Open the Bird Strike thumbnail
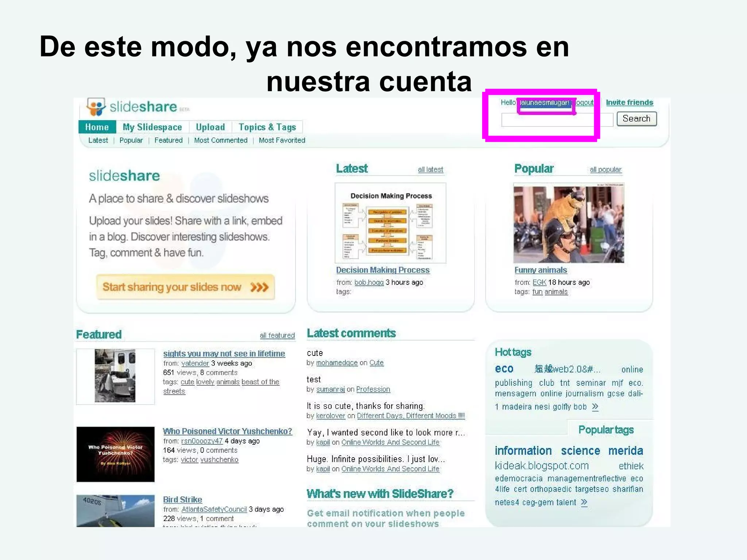This screenshot has height=560, width=747. (115, 511)
